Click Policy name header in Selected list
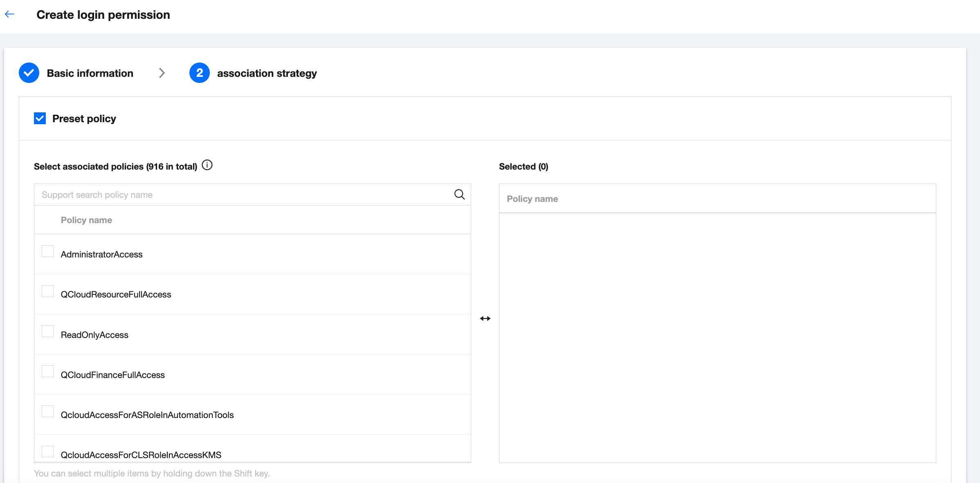Screen dimensions: 980x483 (x=532, y=199)
